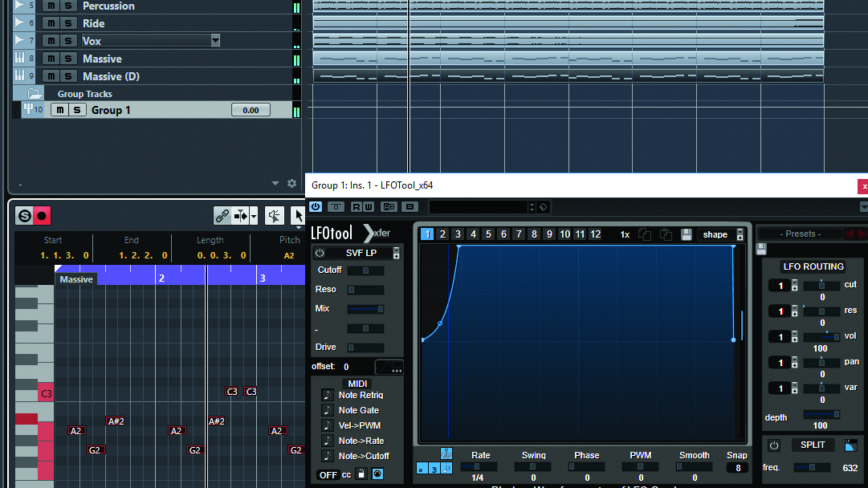This screenshot has height=488, width=868.
Task: Click the Rate slider below the LFO graph
Action: [479, 467]
